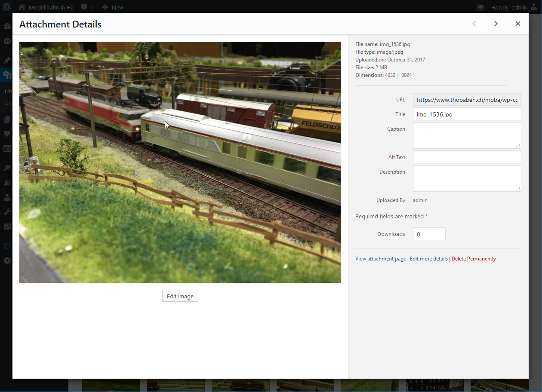Viewport: 542px width, 392px height.
Task: Open the notifications icon in the admin bar
Action: pos(481,7)
